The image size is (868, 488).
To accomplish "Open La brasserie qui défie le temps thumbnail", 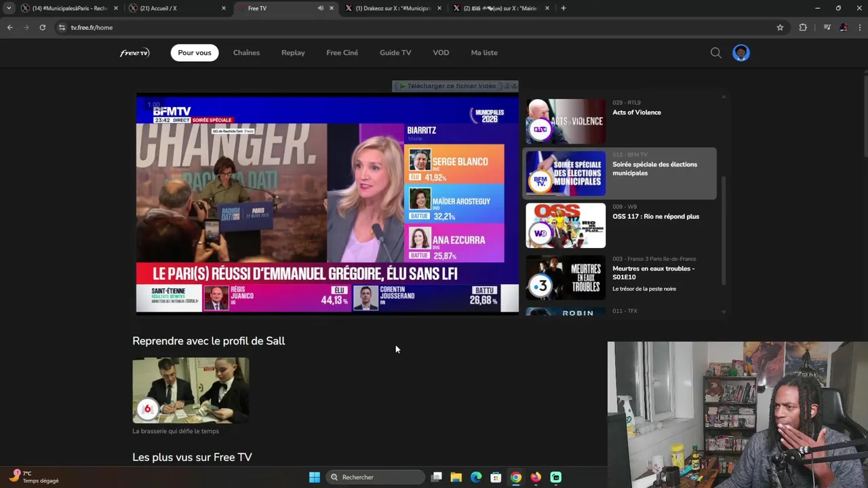I will tap(191, 390).
